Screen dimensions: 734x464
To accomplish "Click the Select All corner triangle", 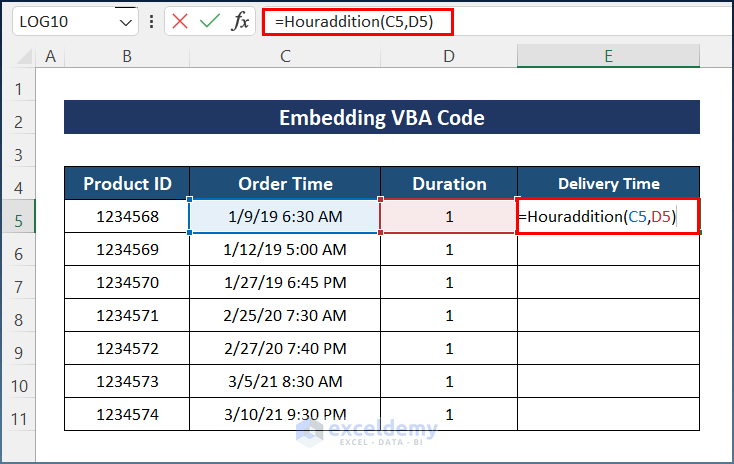I will point(20,56).
